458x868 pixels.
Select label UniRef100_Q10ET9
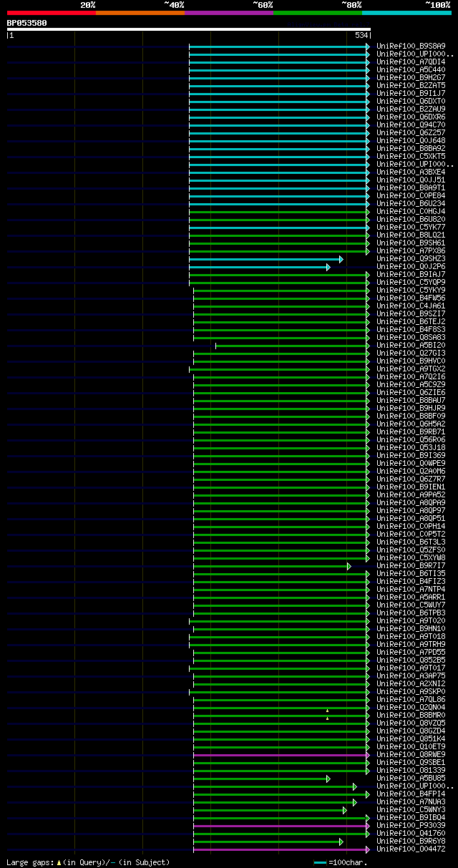[411, 747]
